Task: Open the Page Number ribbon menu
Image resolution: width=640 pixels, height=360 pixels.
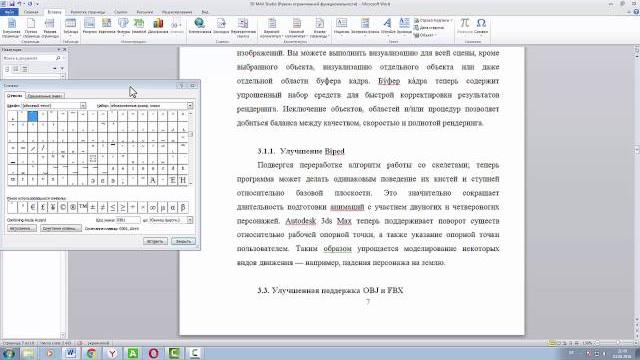Action: [x=319, y=28]
